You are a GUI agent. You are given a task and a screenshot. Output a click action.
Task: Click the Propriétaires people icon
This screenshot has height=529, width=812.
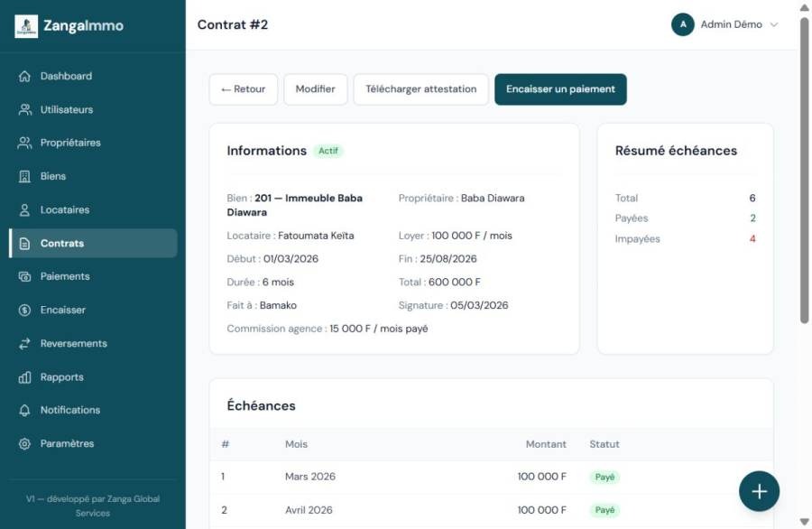click(x=24, y=143)
